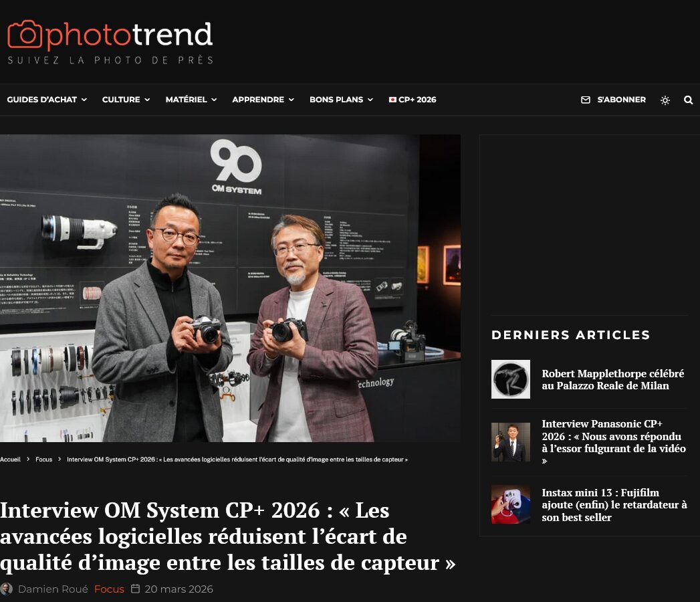Image resolution: width=700 pixels, height=602 pixels.
Task: Click the S'abonner subscribe button
Action: [613, 100]
